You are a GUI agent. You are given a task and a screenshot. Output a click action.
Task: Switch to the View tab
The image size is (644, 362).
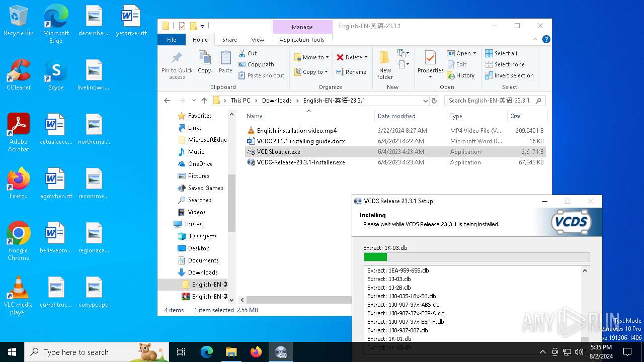coord(258,40)
